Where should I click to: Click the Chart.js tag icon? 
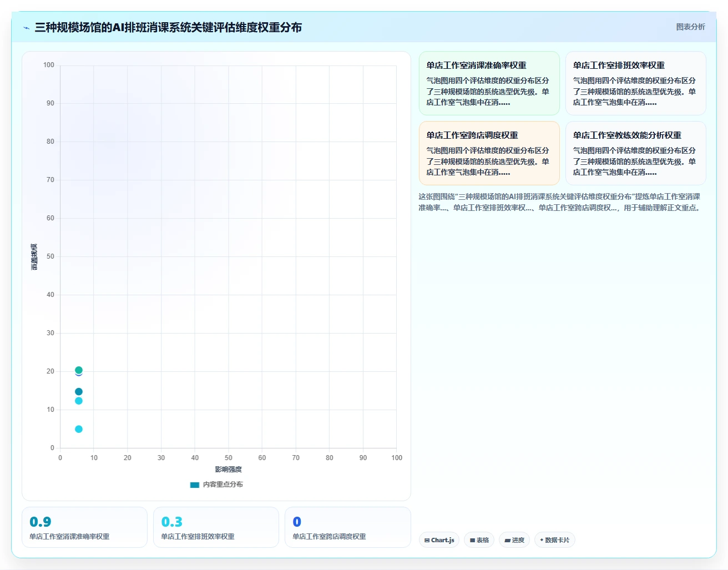click(x=427, y=540)
